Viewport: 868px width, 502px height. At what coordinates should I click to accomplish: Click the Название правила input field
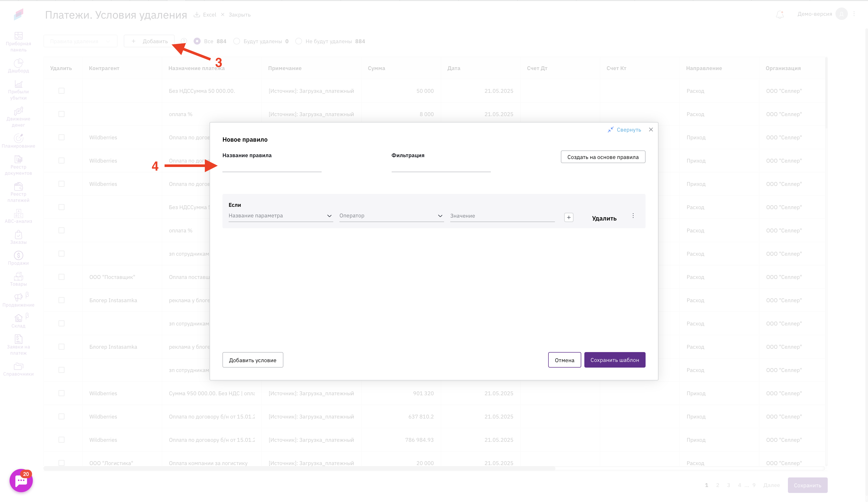coord(272,166)
